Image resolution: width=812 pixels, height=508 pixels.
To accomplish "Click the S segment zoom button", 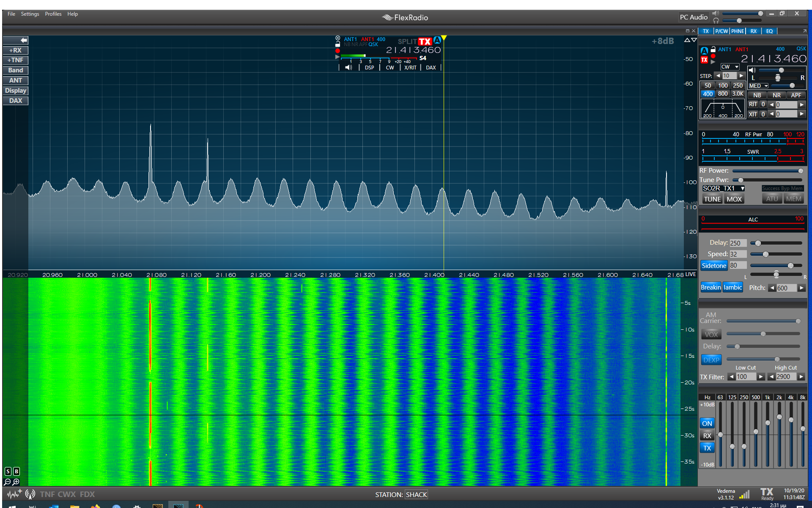I will coord(8,471).
